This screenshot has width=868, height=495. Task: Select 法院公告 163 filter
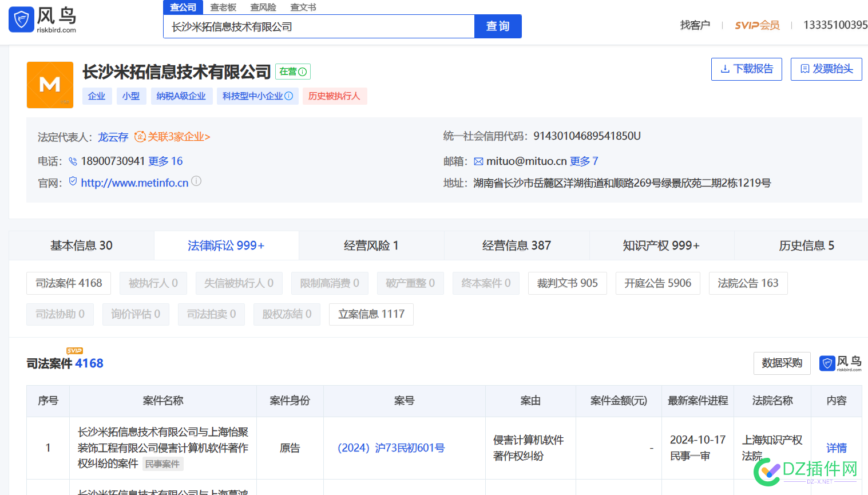point(748,283)
